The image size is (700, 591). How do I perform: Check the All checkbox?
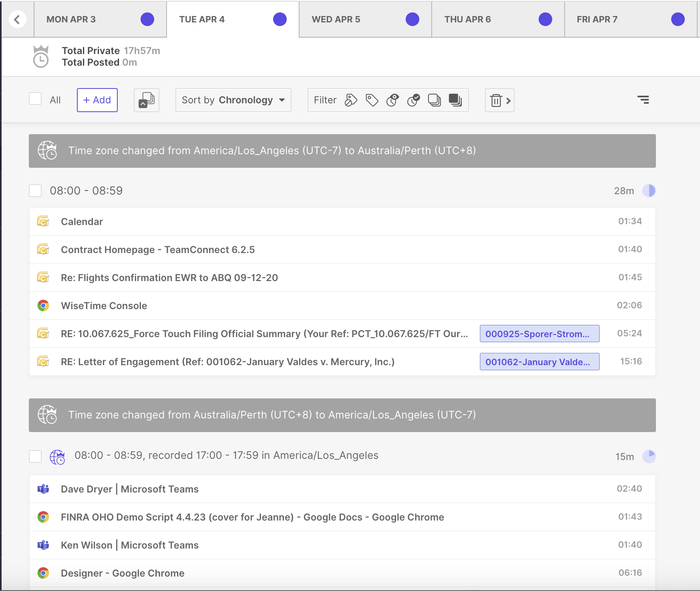pyautogui.click(x=35, y=98)
